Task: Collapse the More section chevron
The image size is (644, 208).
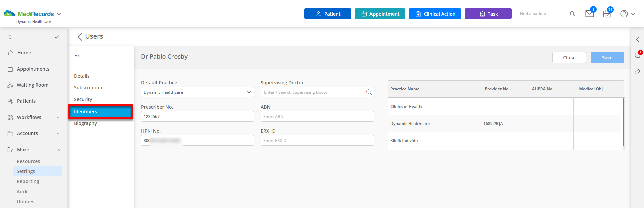Action: pyautogui.click(x=58, y=150)
